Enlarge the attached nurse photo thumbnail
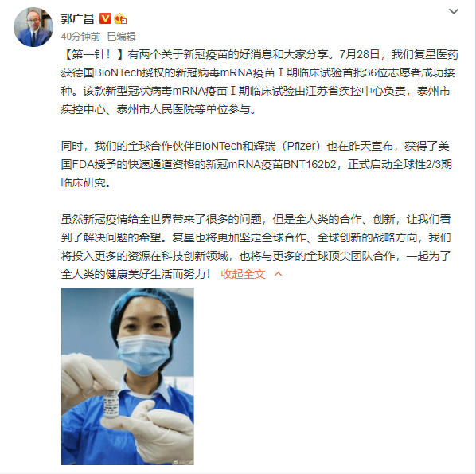 127,376
